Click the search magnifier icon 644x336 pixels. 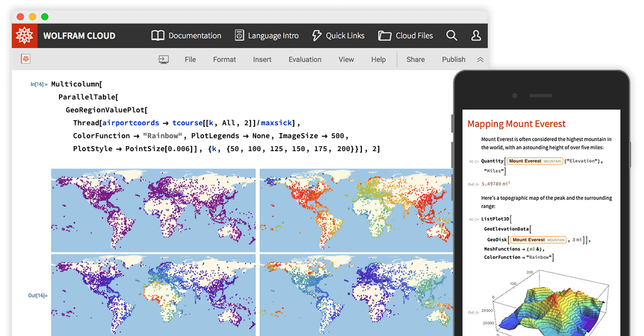pos(451,35)
